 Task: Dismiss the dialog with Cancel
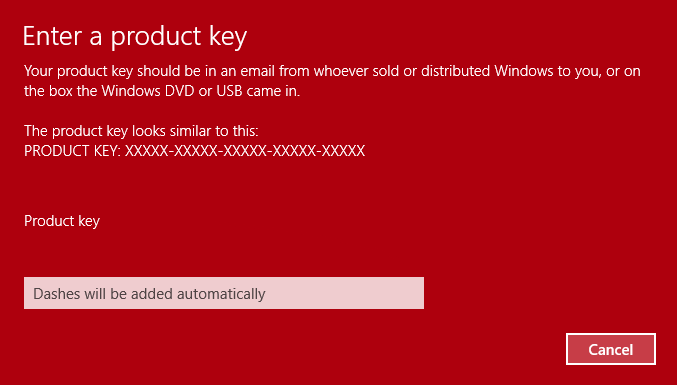click(611, 349)
